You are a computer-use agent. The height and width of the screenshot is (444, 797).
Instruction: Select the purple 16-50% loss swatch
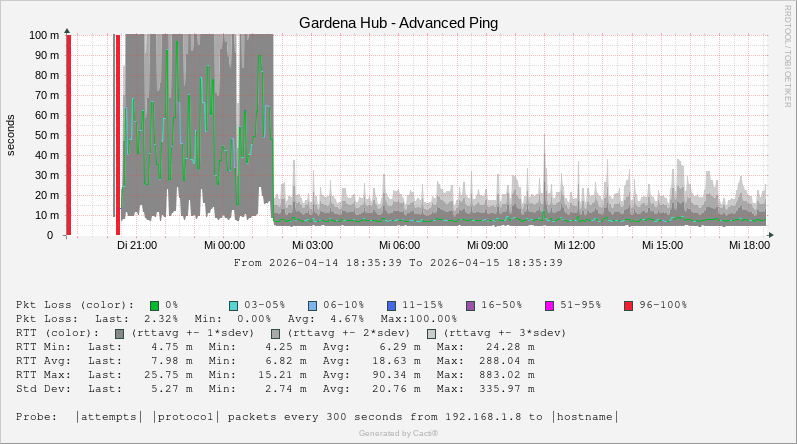(x=470, y=305)
